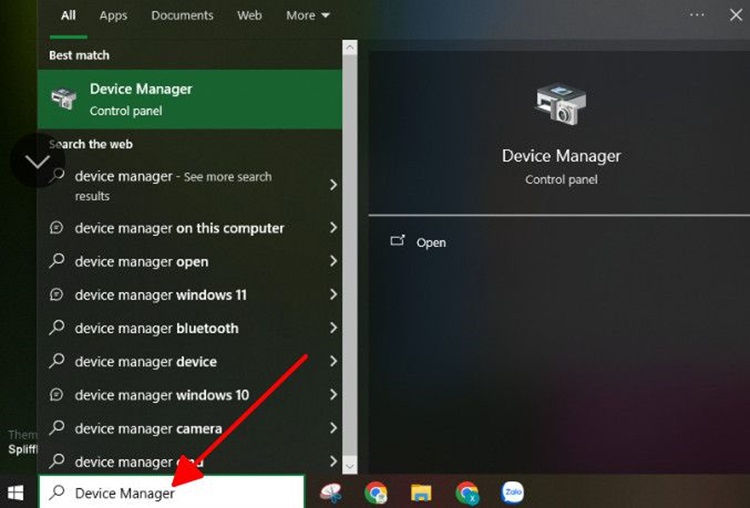750x508 pixels.
Task: Expand arrow for last partially hidden suggestion
Action: (x=333, y=462)
